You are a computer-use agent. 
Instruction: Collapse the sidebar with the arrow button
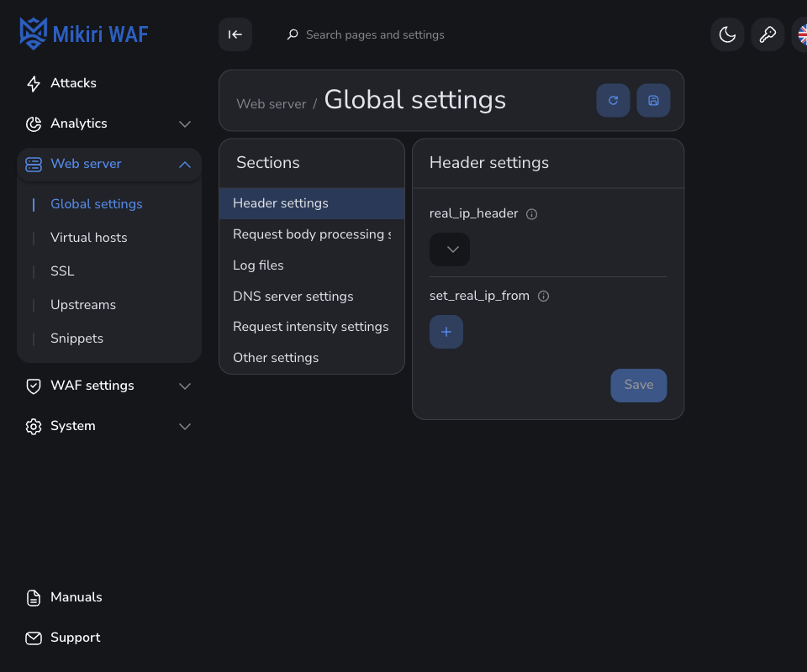235,34
